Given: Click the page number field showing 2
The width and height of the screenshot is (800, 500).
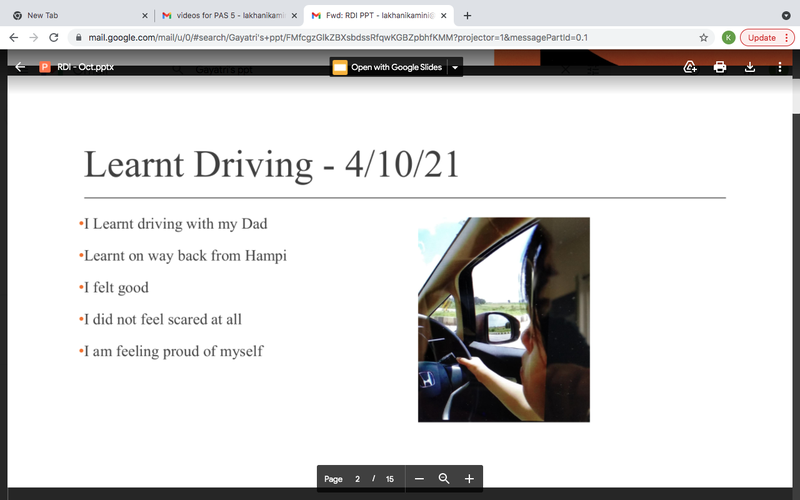Looking at the screenshot, I should [x=358, y=479].
